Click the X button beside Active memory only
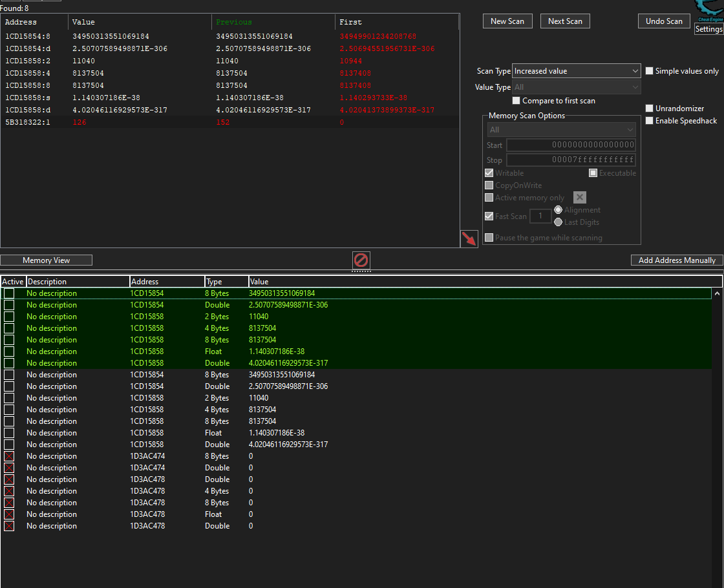The image size is (724, 588). (x=580, y=198)
